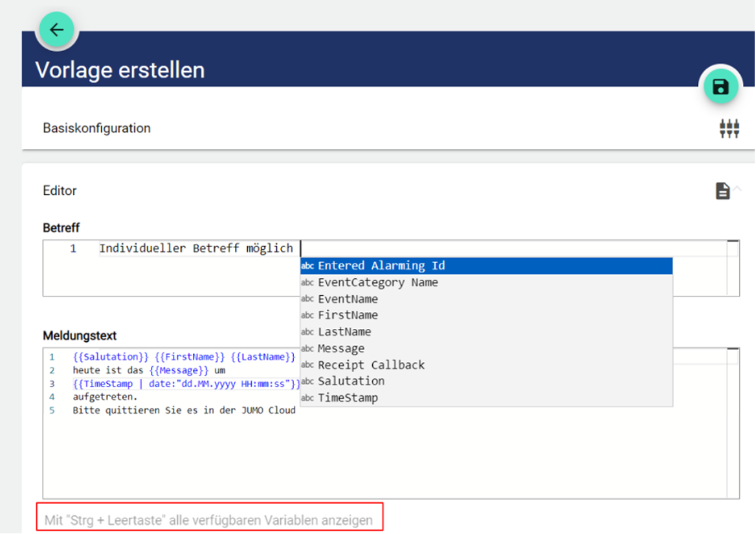Click the 'aufgetreten.' line in Meldungstext

pyautogui.click(x=105, y=397)
